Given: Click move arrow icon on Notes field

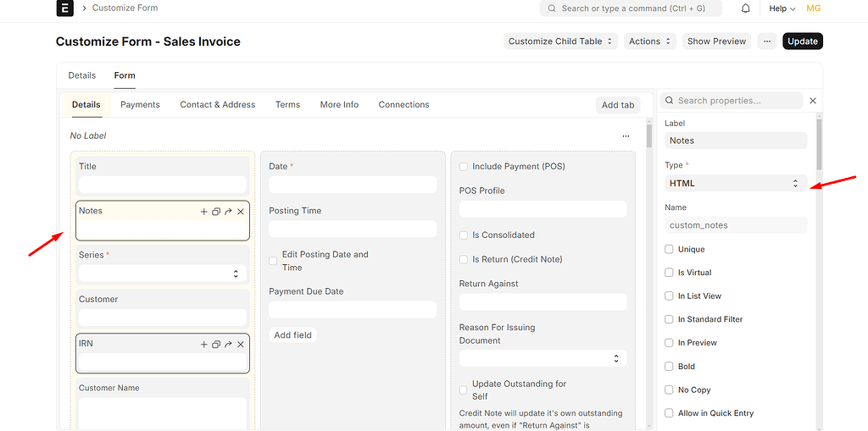Looking at the screenshot, I should point(228,212).
